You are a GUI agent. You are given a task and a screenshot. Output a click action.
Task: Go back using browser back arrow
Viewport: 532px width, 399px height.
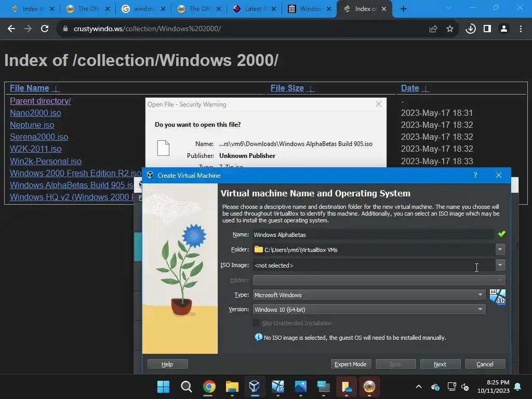[11, 29]
